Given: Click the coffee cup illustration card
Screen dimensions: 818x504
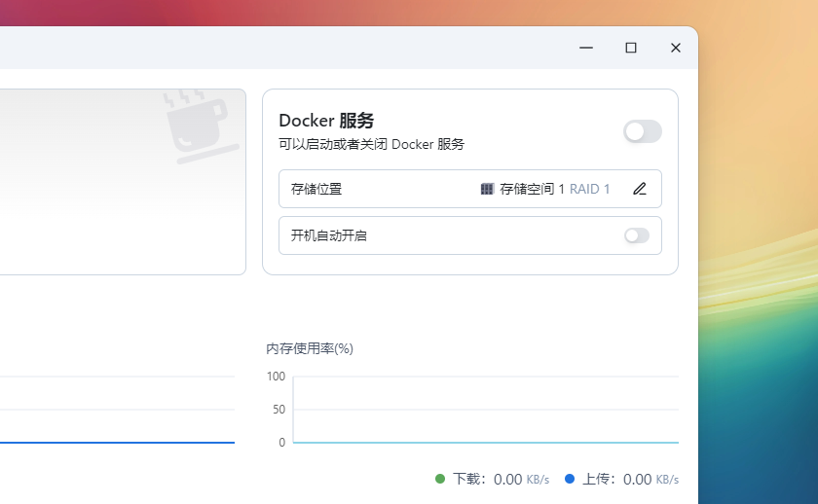Looking at the screenshot, I should pyautogui.click(x=123, y=181).
